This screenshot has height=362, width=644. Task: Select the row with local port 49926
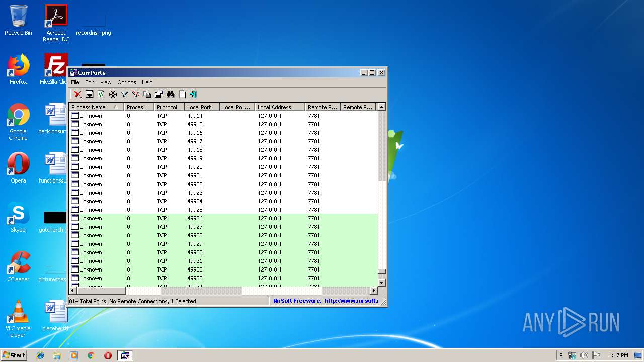(x=223, y=218)
